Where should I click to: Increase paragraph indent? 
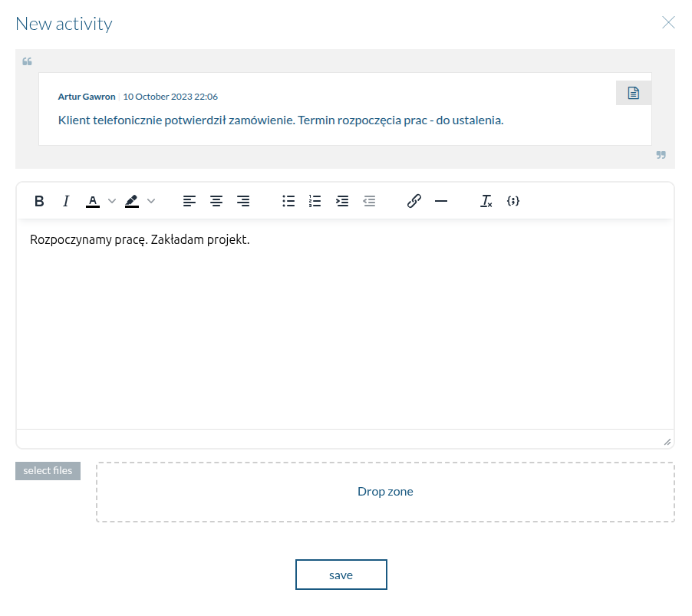342,201
